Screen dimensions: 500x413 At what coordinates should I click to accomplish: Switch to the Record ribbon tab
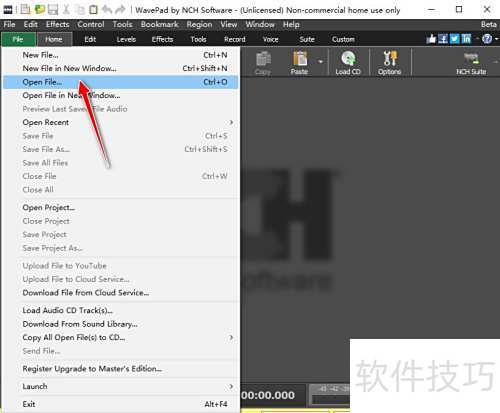tap(235, 39)
